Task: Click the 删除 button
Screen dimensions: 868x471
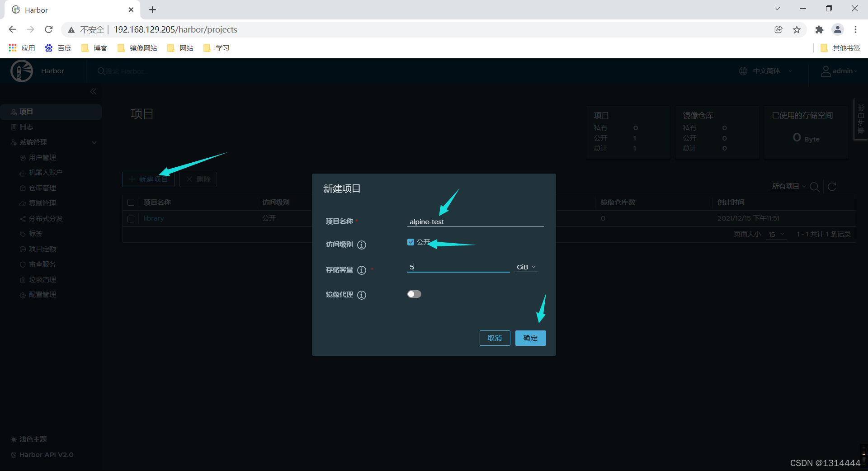Action: 198,179
